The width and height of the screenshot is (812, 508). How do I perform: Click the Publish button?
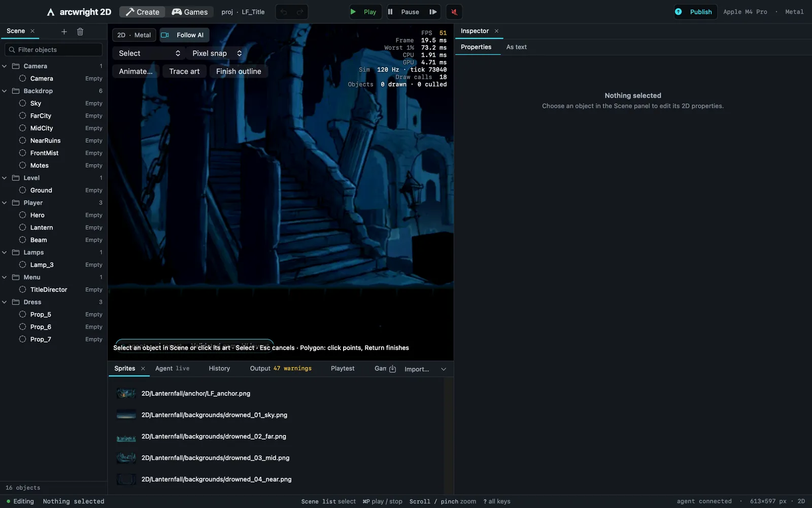(695, 12)
